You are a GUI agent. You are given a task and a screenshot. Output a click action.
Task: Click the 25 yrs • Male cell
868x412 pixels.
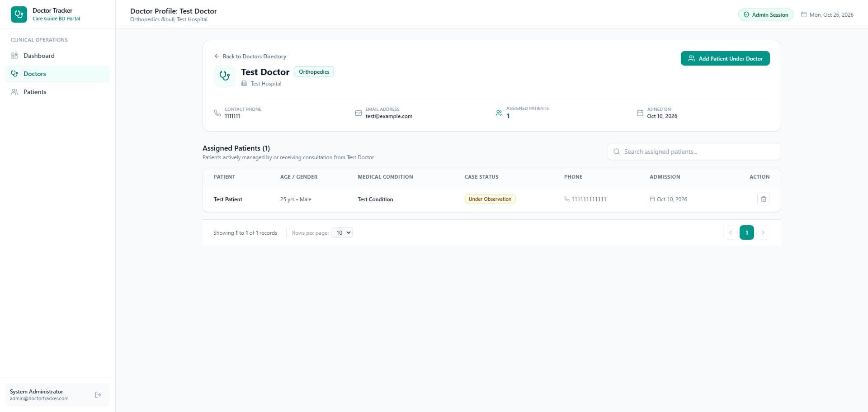point(296,199)
